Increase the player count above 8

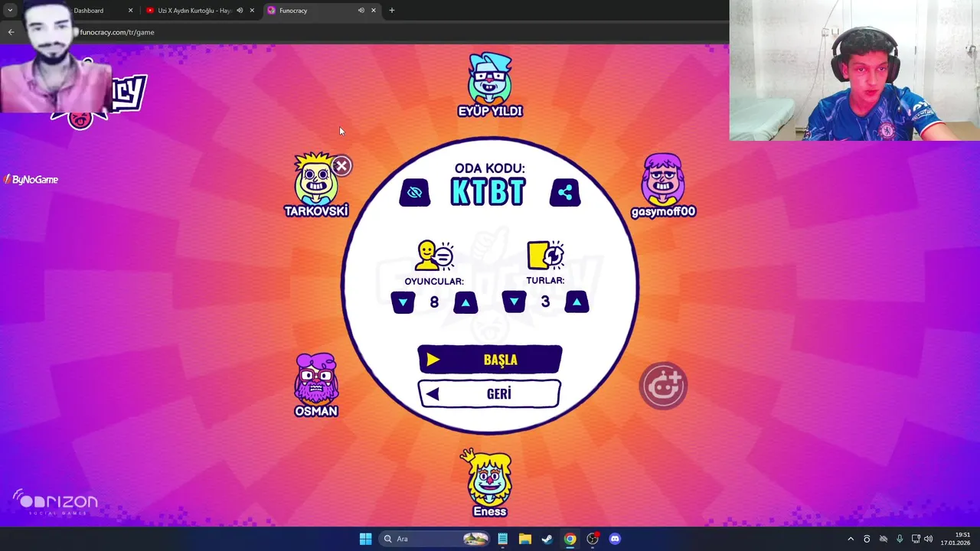[465, 302]
